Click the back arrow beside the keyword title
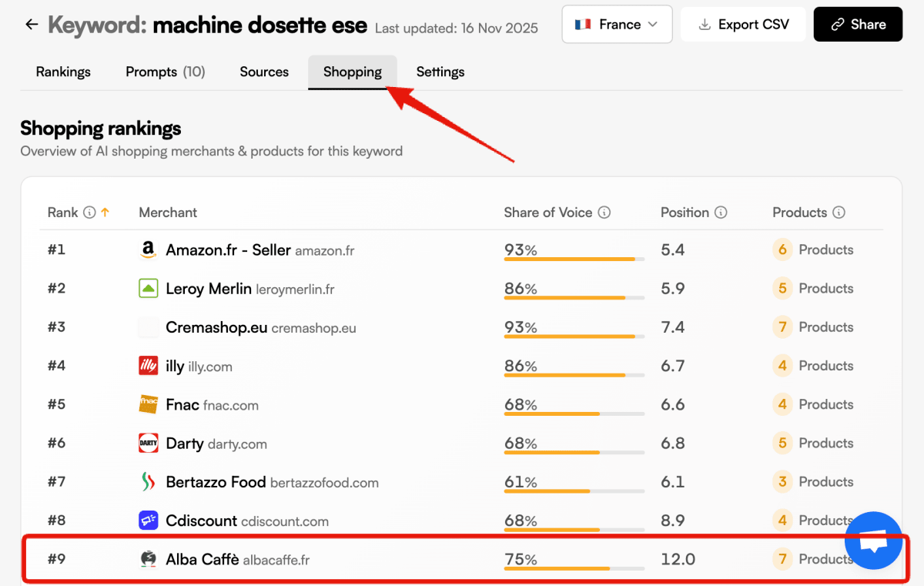Image resolution: width=924 pixels, height=586 pixels. 31,24
